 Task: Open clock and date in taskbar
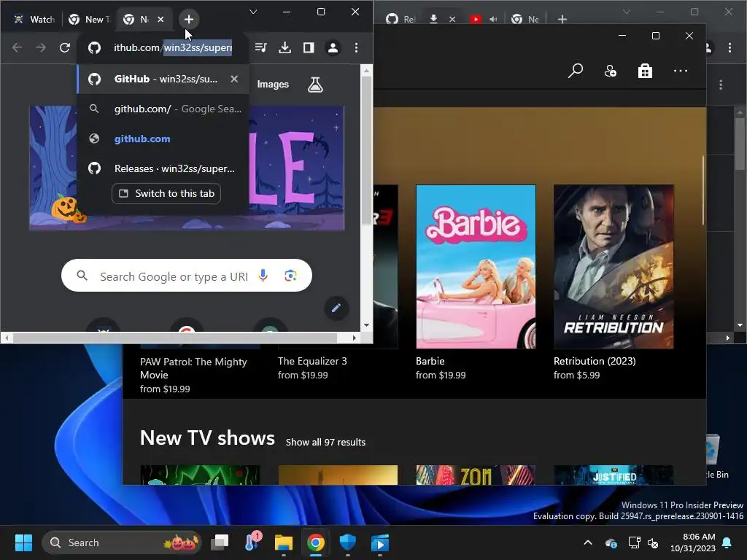pyautogui.click(x=693, y=542)
